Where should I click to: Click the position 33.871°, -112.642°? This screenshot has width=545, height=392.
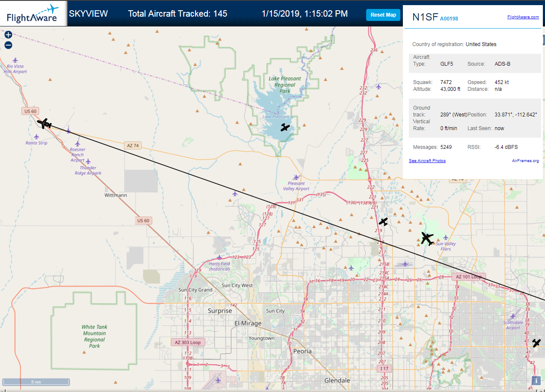[x=516, y=115]
